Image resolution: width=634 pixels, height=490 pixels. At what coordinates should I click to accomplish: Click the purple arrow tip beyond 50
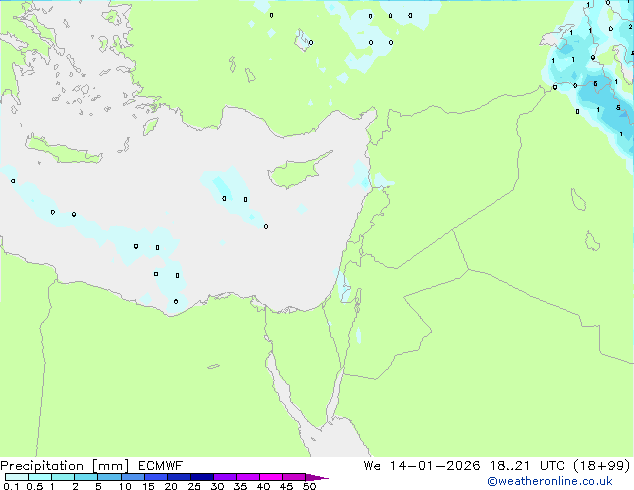317,477
